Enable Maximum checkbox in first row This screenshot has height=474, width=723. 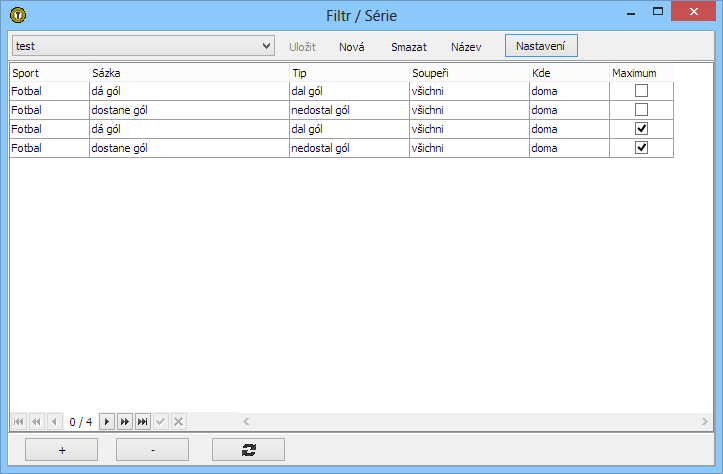coord(642,91)
